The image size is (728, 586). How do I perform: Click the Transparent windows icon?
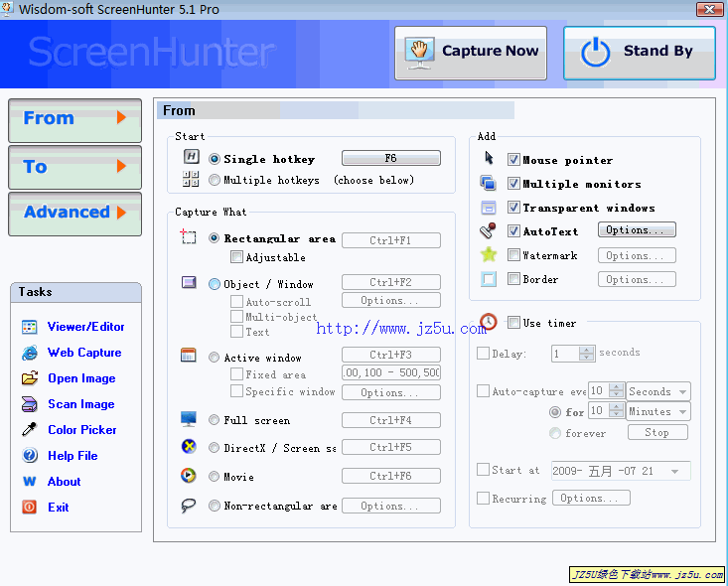488,208
